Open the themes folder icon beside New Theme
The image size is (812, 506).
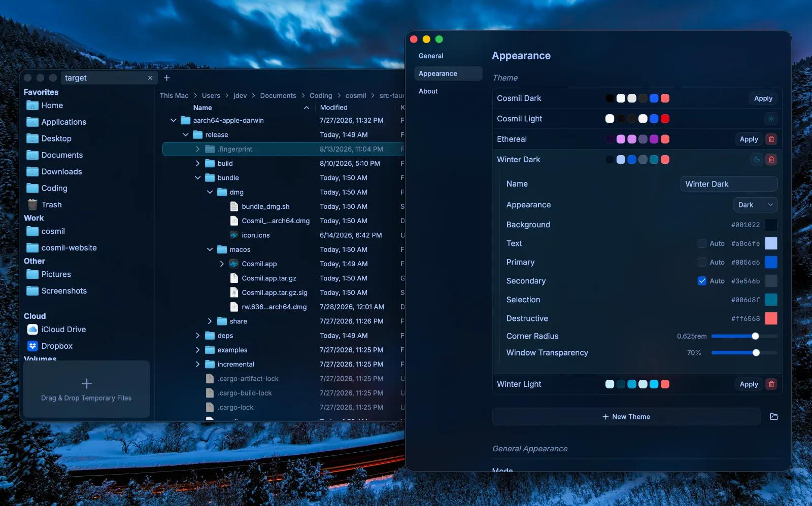(774, 417)
